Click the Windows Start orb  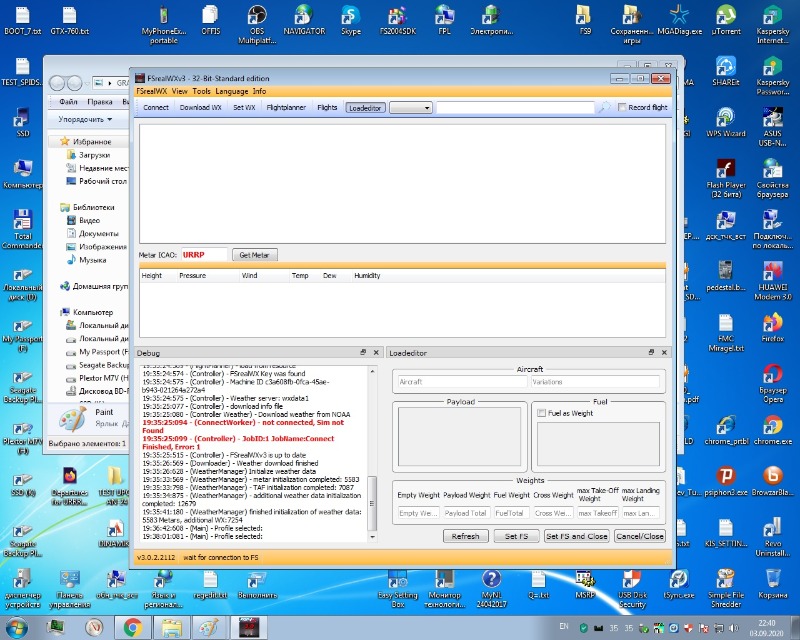(16, 627)
